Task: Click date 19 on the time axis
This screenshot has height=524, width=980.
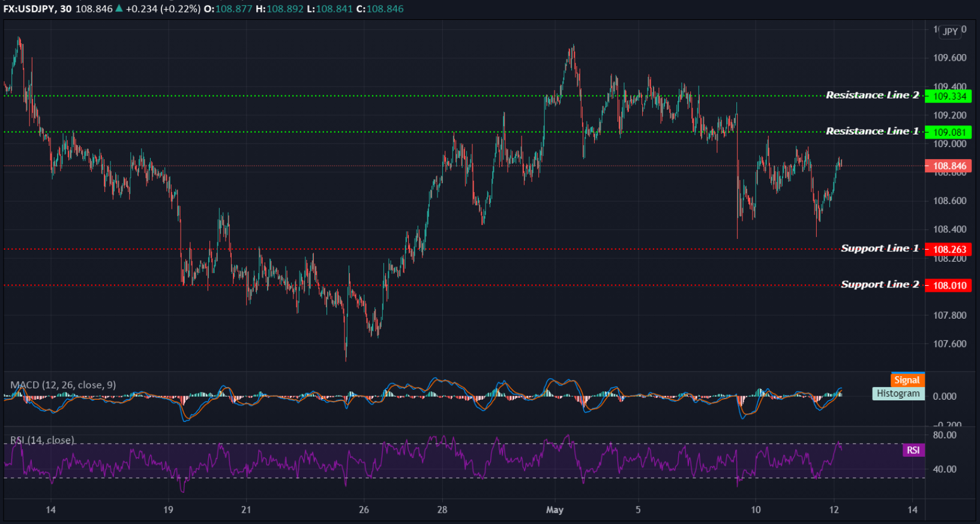Action: [168, 510]
